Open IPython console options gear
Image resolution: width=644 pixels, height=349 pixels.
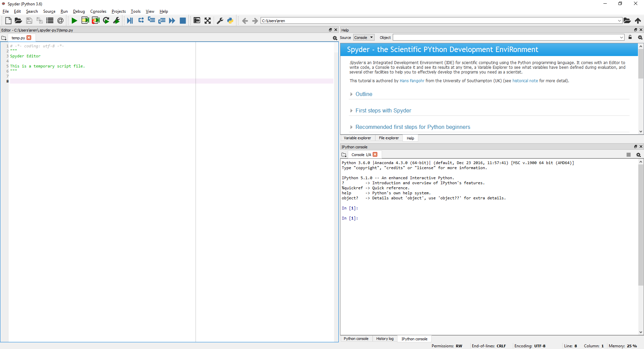[638, 155]
